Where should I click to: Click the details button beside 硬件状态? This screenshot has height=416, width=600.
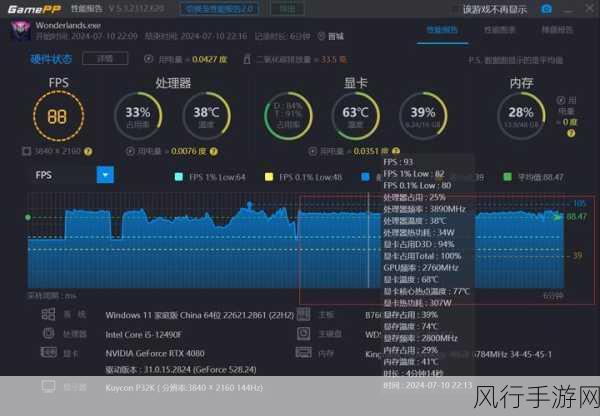pyautogui.click(x=105, y=59)
